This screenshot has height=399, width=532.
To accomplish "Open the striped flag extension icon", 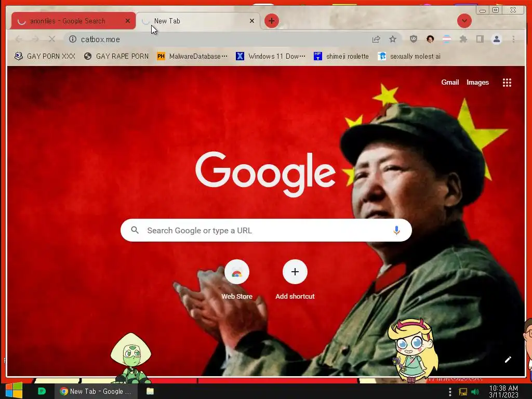I will click(447, 39).
